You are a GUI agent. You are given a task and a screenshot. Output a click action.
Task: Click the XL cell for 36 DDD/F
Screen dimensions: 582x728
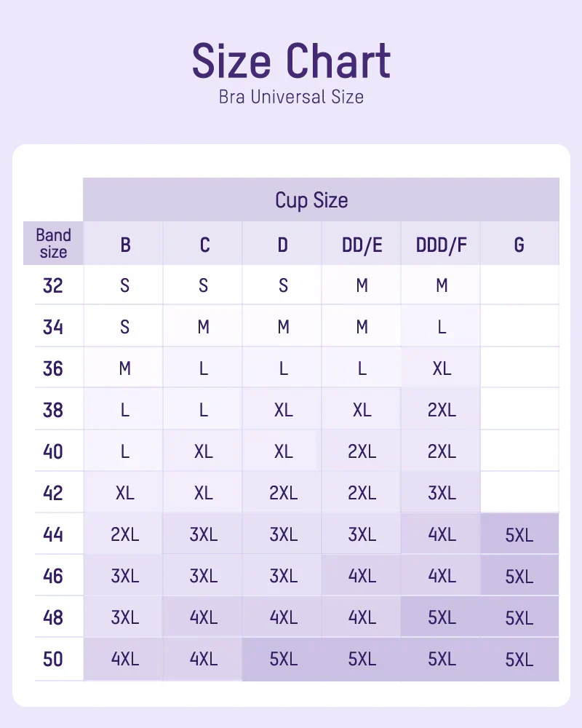point(441,368)
